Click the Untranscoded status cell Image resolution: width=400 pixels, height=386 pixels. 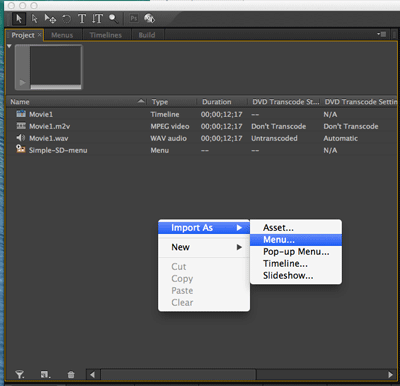274,138
